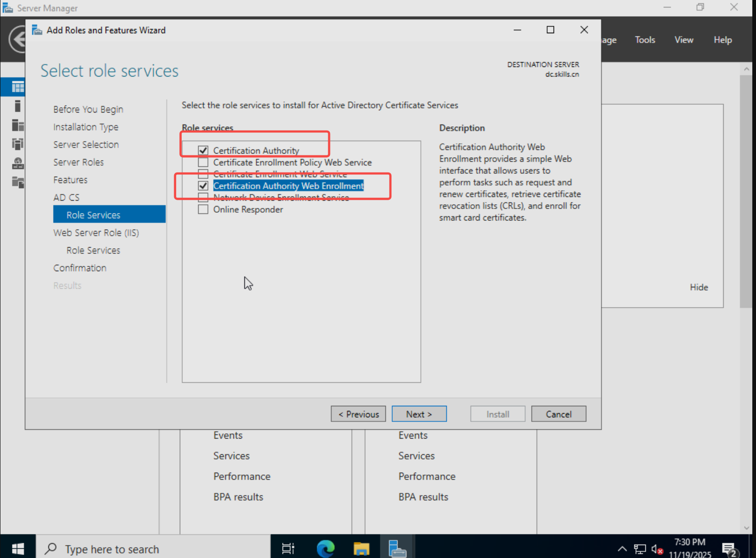
Task: Select the Role Services wizard step
Action: click(109, 214)
